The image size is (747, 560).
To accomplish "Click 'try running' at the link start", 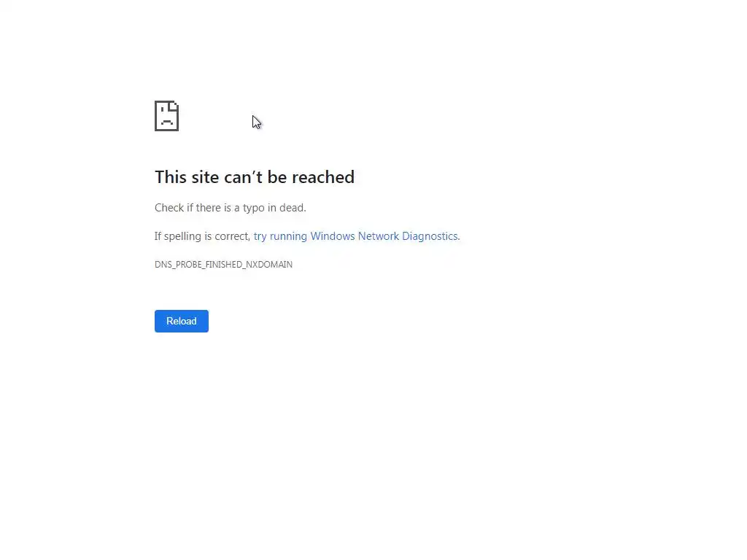I will click(x=280, y=236).
